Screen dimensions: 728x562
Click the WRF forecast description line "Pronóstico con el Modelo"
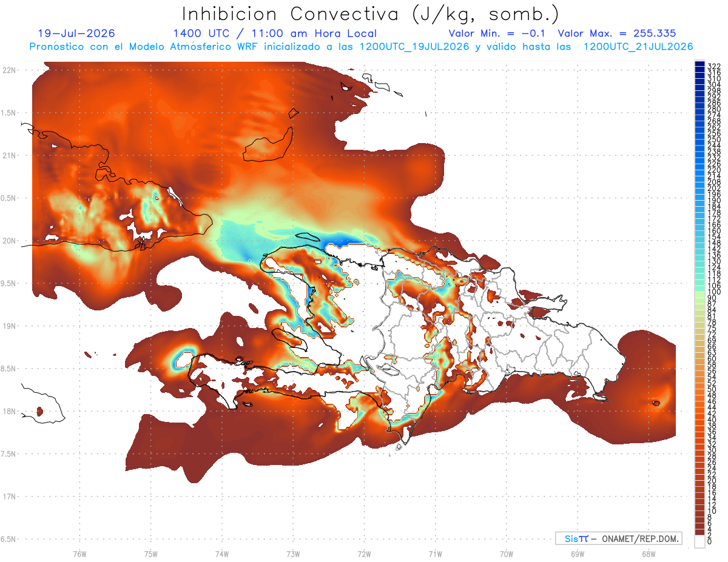(361, 47)
